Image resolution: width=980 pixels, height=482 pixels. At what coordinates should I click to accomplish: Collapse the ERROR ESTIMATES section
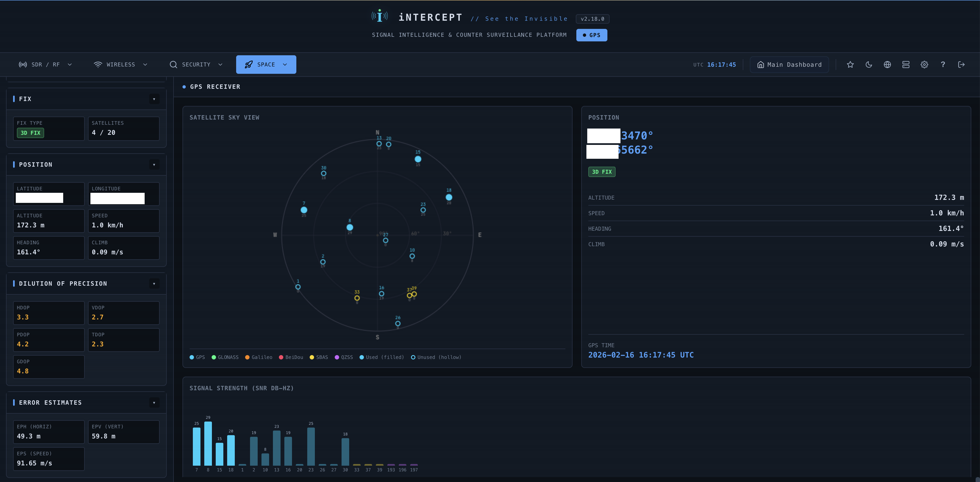[154, 402]
